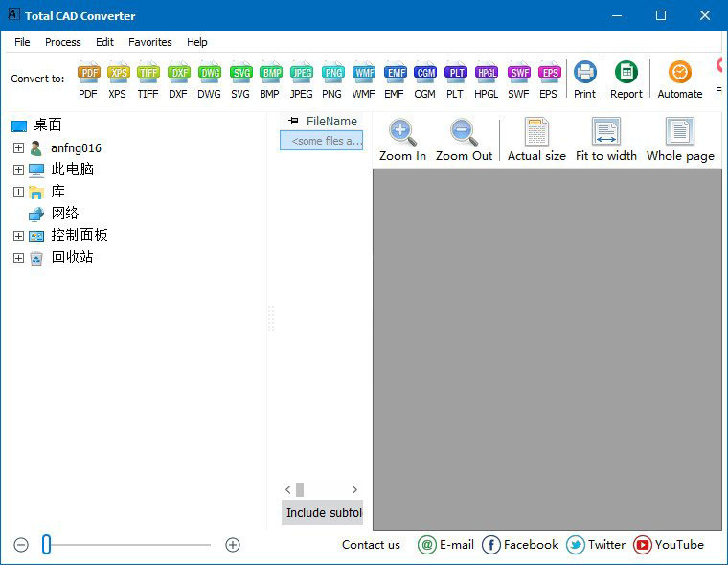Select BMP output format icon
Image resolution: width=728 pixels, height=565 pixels.
pos(270,79)
